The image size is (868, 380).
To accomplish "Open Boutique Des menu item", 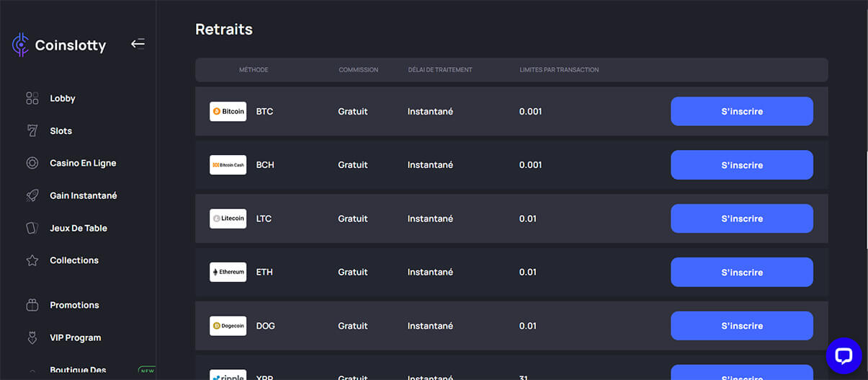I will coord(78,371).
